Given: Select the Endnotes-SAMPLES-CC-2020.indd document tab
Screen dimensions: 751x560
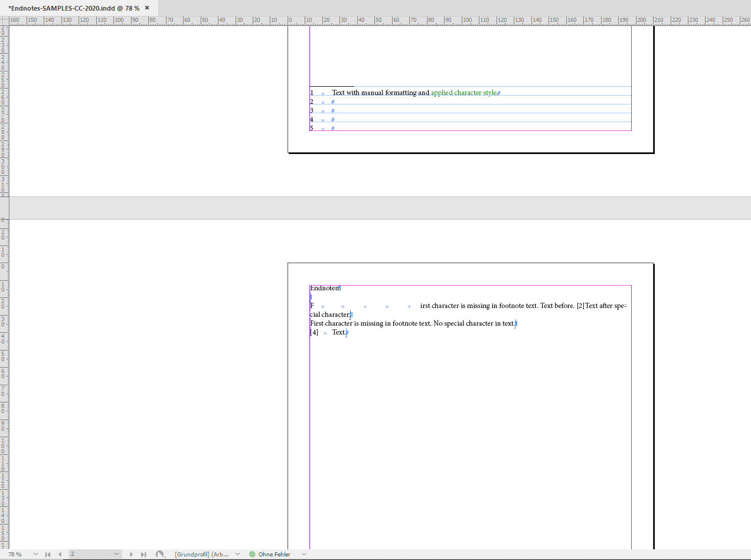Looking at the screenshot, I should click(x=71, y=8).
